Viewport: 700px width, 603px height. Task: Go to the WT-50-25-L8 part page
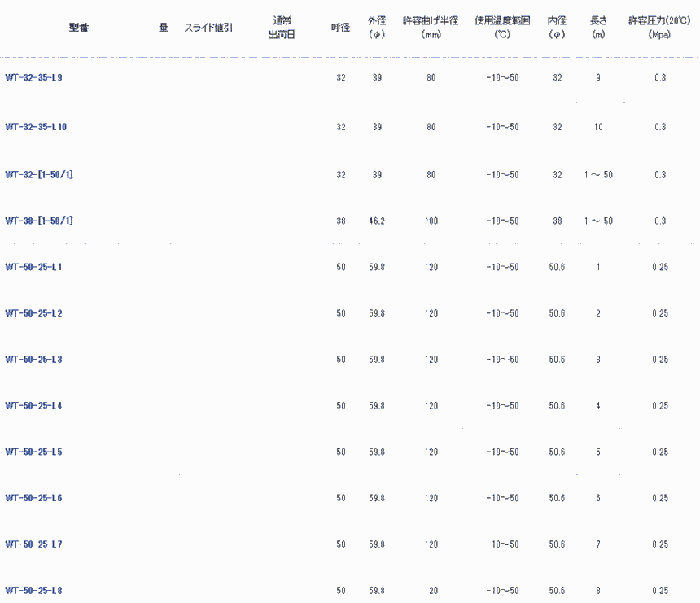33,591
